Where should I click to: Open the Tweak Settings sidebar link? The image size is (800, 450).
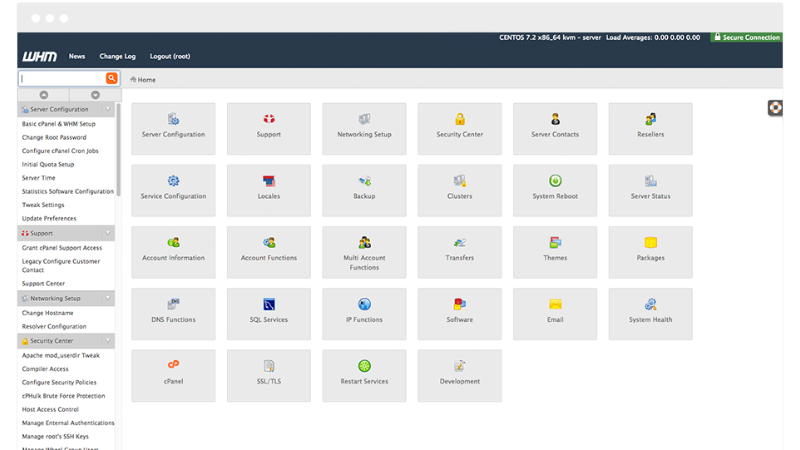(43, 205)
